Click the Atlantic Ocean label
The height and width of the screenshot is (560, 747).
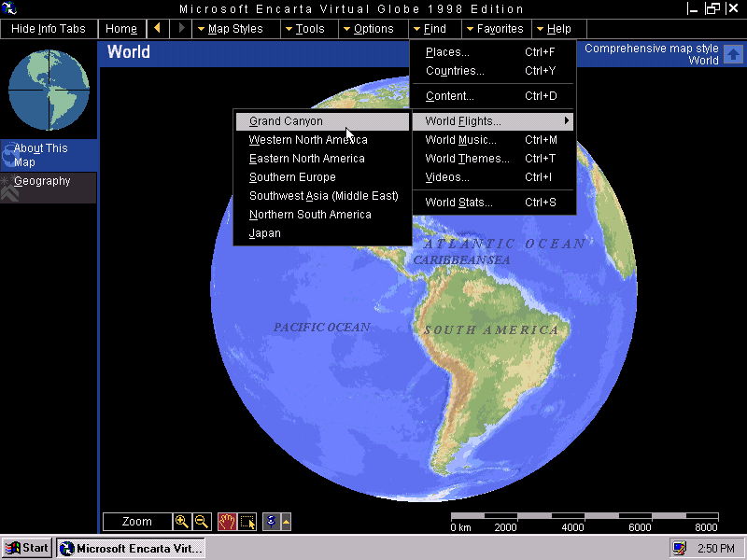[x=504, y=244]
